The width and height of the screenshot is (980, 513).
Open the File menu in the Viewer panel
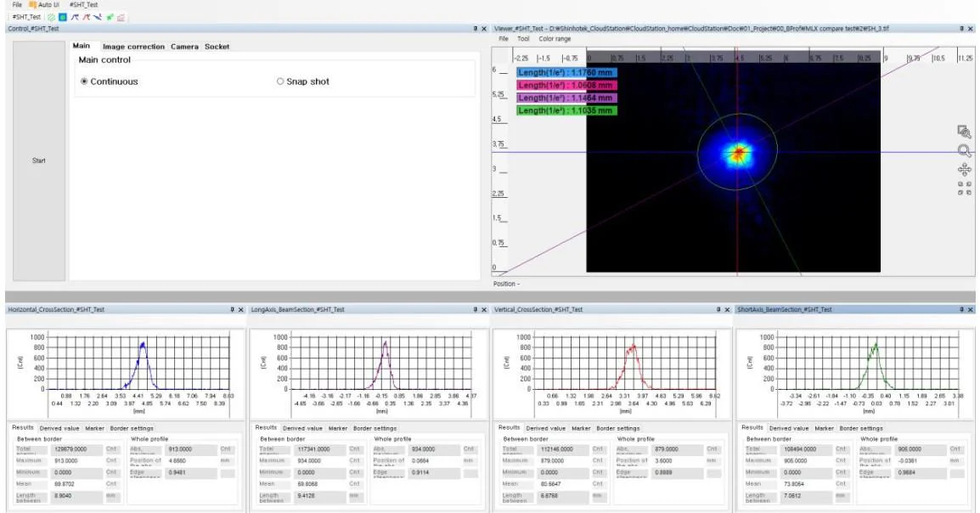[504, 39]
